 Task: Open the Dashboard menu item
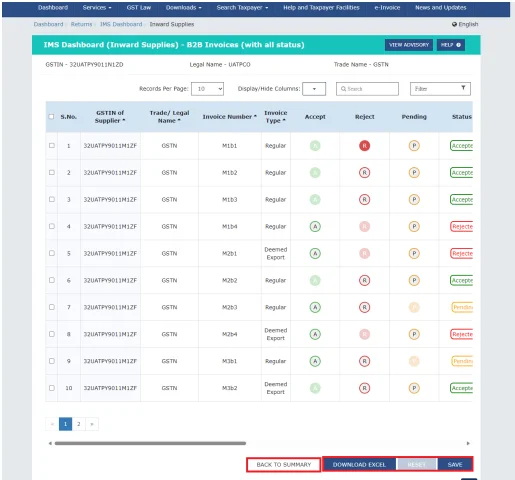pos(53,8)
